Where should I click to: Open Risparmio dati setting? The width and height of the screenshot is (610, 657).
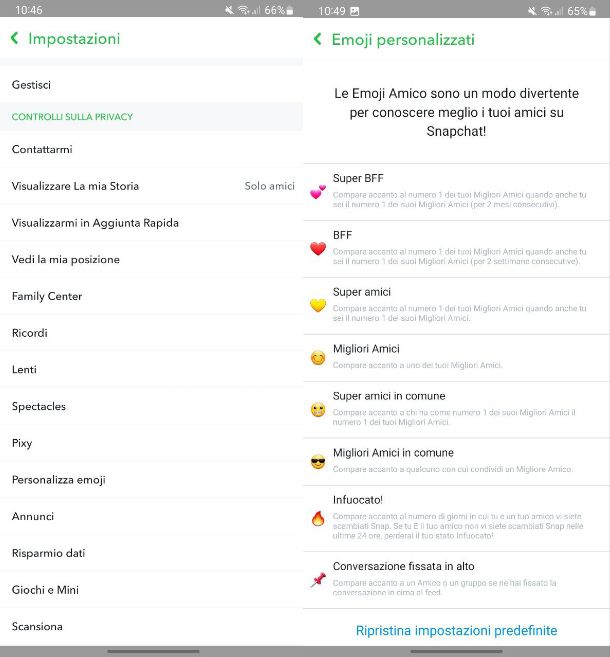(x=151, y=553)
